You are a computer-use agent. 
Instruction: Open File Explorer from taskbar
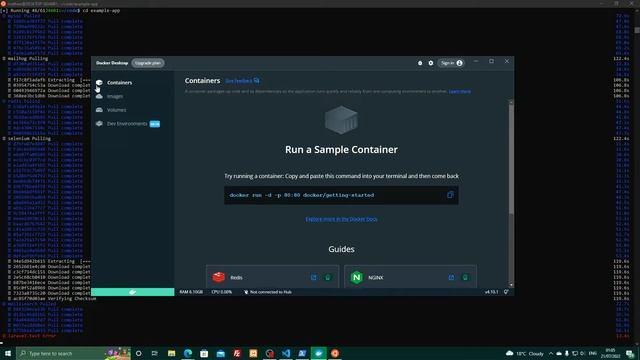tap(171, 353)
